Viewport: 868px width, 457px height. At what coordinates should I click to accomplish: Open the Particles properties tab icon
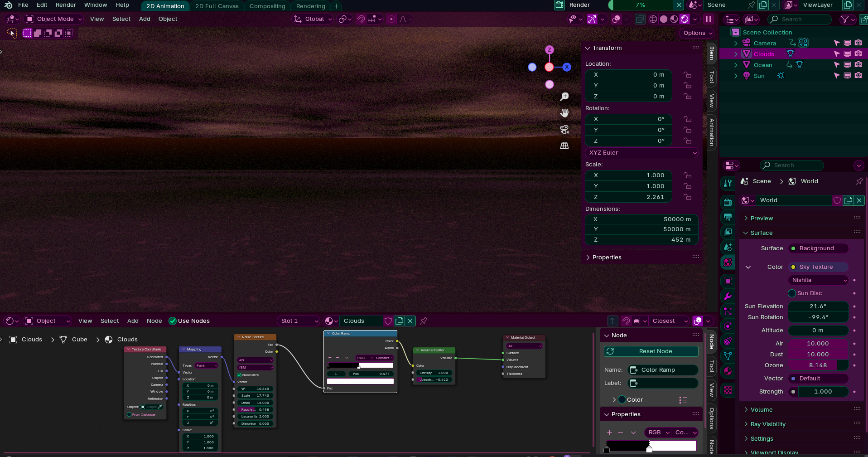[x=728, y=311]
